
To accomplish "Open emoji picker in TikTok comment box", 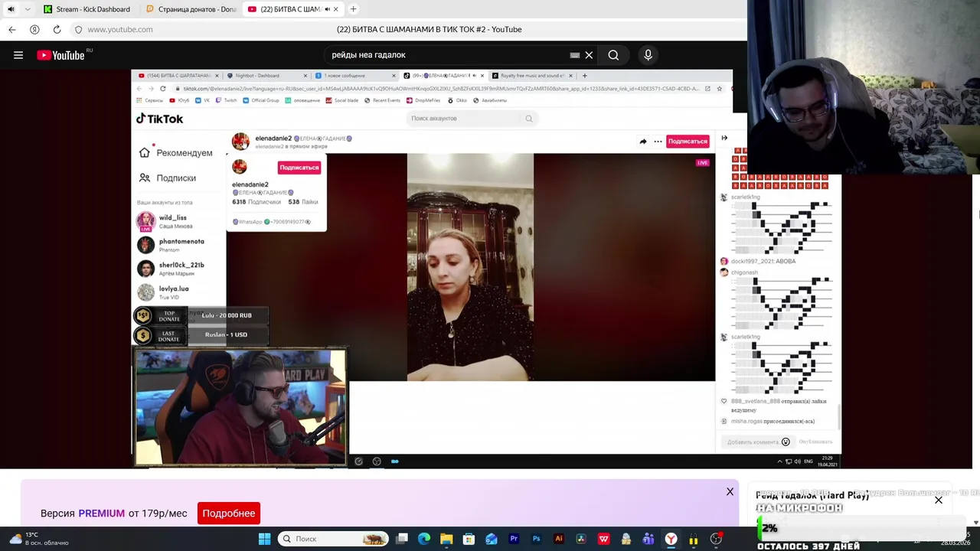I will [x=786, y=442].
